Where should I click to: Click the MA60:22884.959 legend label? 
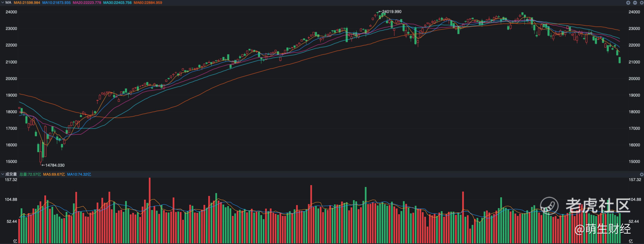point(148,3)
